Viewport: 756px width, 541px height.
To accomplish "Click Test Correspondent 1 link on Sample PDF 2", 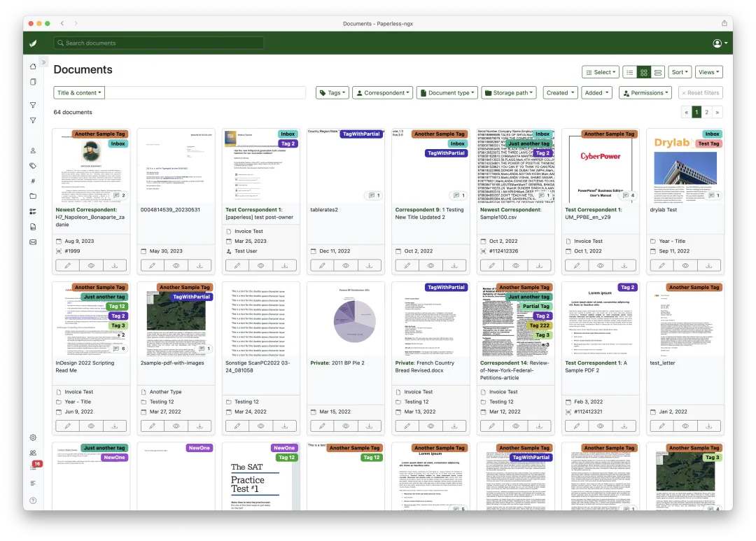I will click(594, 363).
